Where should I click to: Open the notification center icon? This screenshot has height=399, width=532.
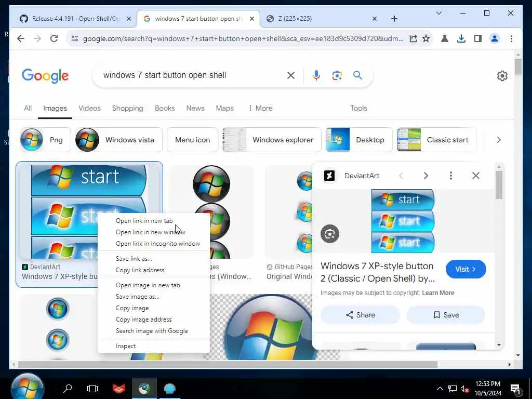point(515,389)
